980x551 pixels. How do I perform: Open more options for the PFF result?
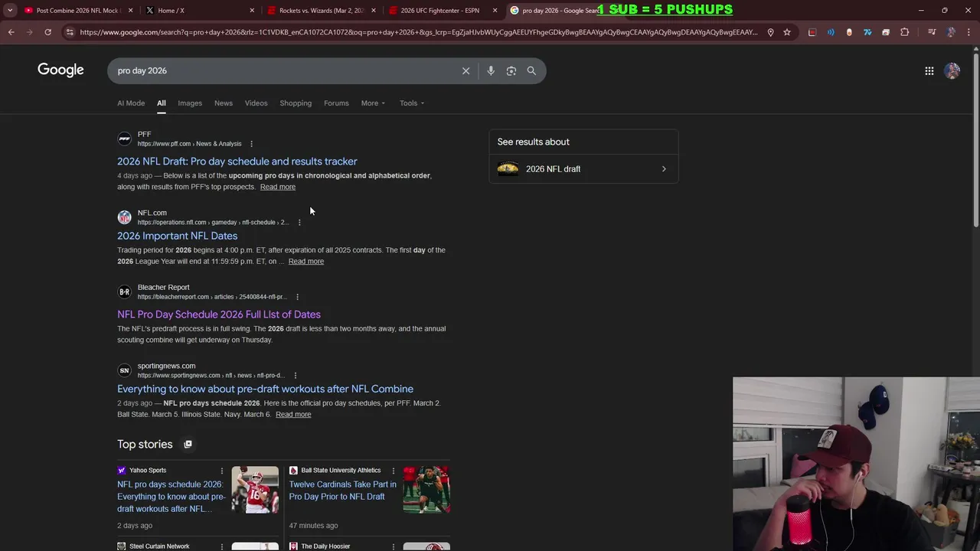coord(251,144)
